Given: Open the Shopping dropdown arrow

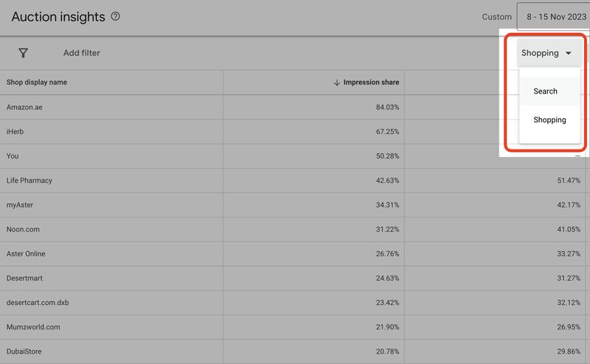Looking at the screenshot, I should (568, 53).
